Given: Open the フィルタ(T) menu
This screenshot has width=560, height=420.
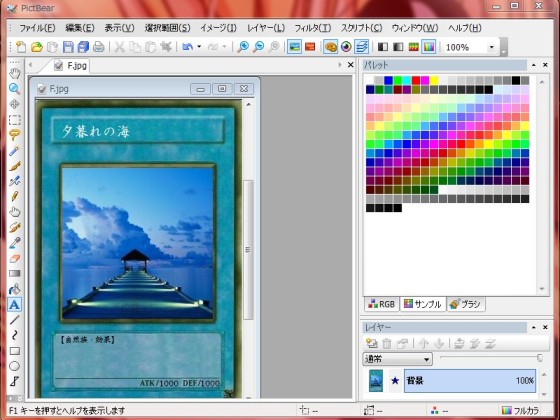Looking at the screenshot, I should coord(312,28).
